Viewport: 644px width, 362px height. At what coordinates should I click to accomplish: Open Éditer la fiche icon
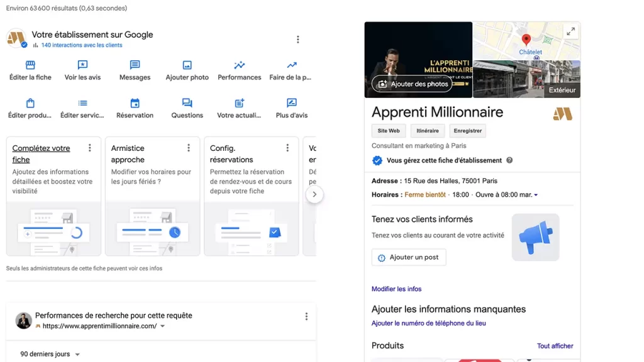(30, 65)
